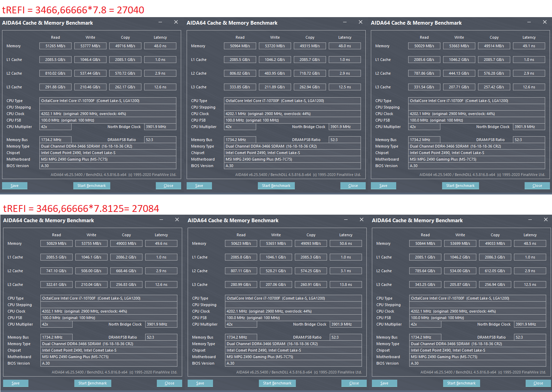Click the Close button in 50029 MB/s read window

point(537,186)
